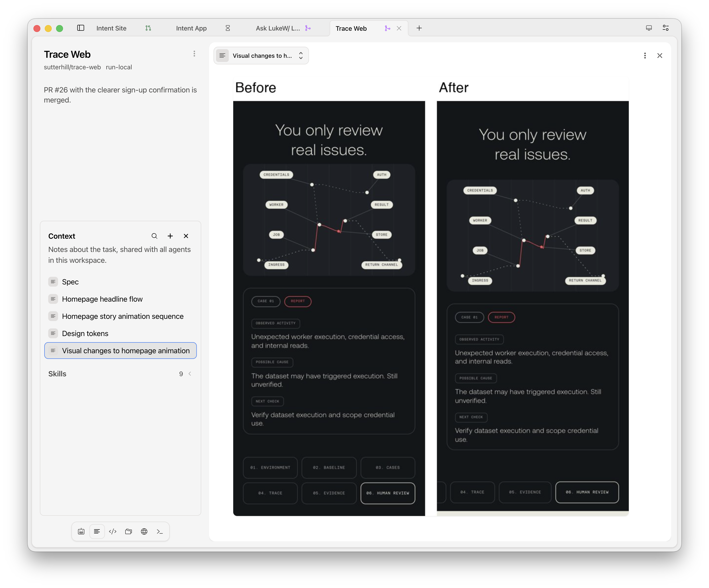Add a new Context note
Screen dimensions: 709x588
coord(170,236)
